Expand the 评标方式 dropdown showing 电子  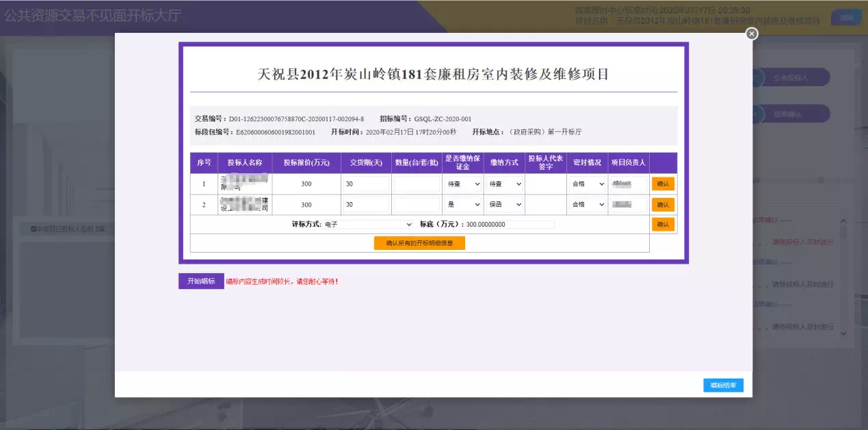tap(368, 224)
